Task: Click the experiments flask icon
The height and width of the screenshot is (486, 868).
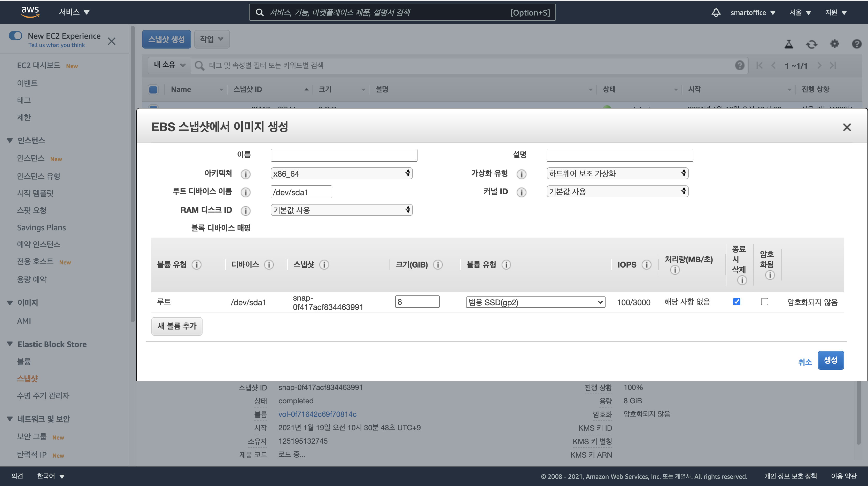Action: click(x=788, y=44)
